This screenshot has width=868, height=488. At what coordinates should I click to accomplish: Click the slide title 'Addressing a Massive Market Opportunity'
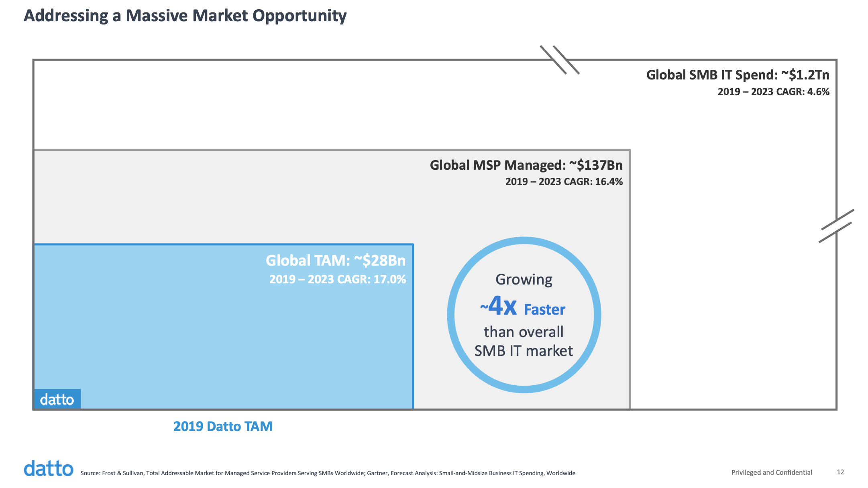pos(185,16)
